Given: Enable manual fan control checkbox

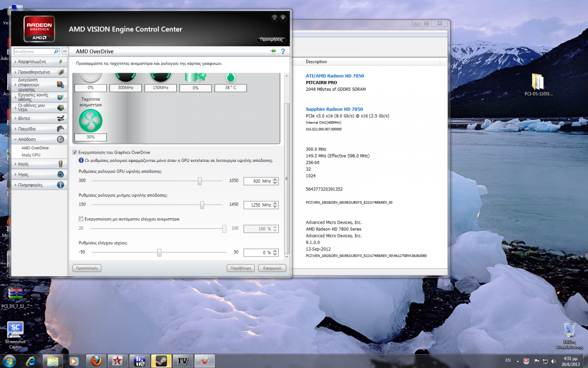Looking at the screenshot, I should coord(81,219).
